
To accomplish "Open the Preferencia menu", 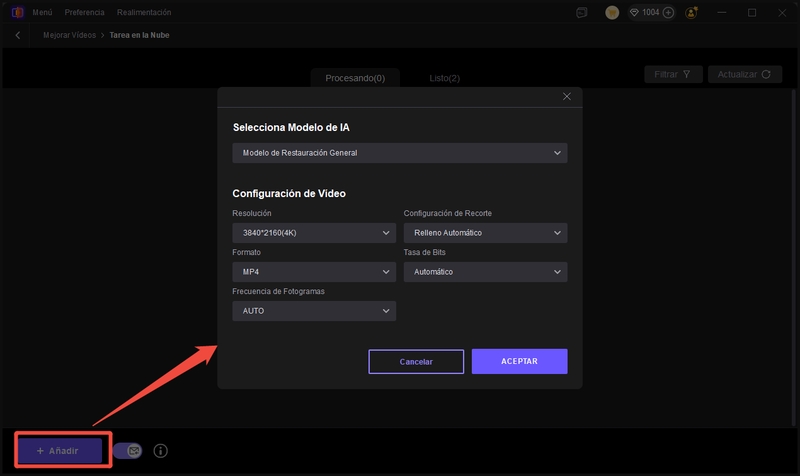I will coord(84,12).
